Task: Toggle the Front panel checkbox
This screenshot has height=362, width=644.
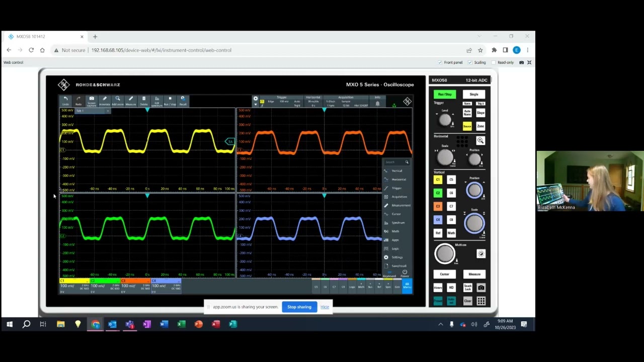Action: (440, 62)
